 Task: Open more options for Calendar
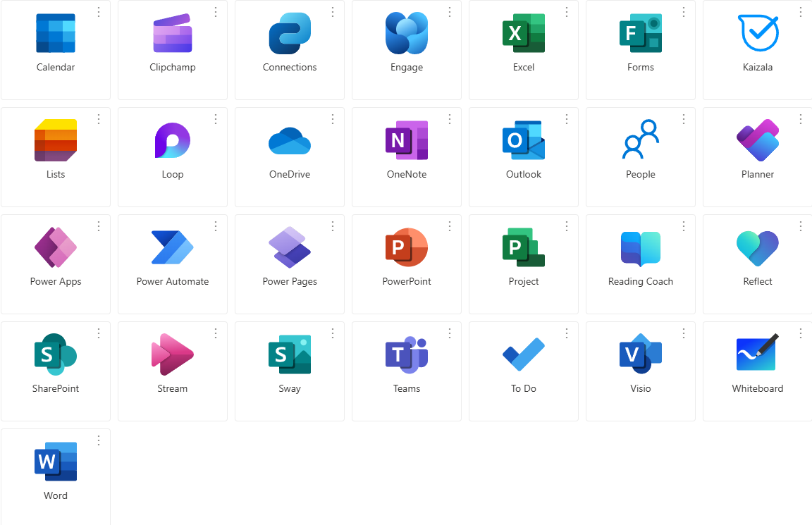point(99,12)
